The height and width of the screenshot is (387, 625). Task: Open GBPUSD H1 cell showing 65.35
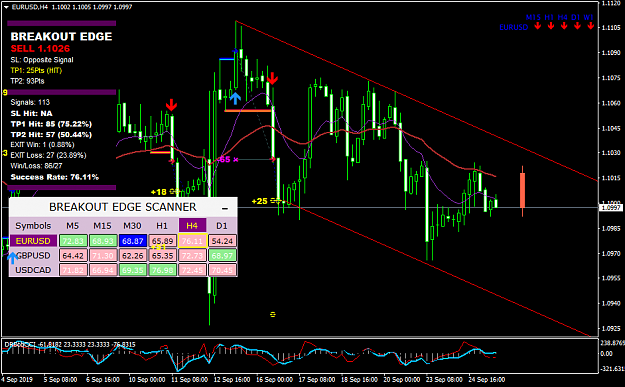click(163, 255)
